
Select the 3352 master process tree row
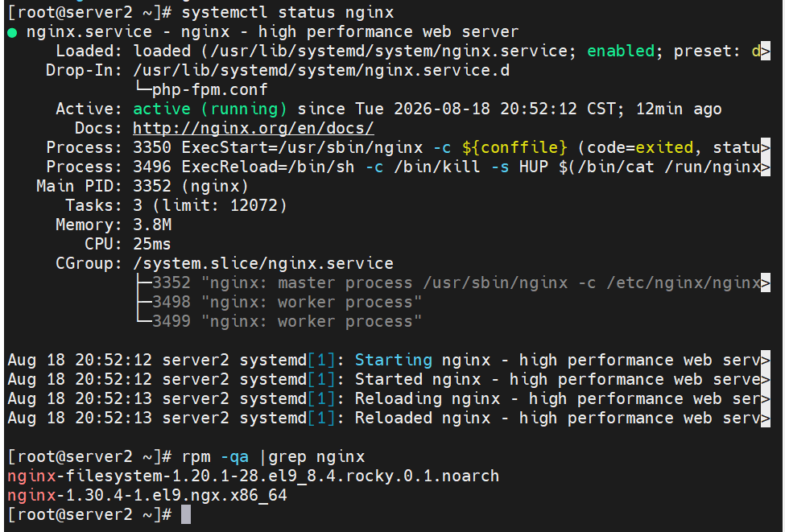point(453,282)
